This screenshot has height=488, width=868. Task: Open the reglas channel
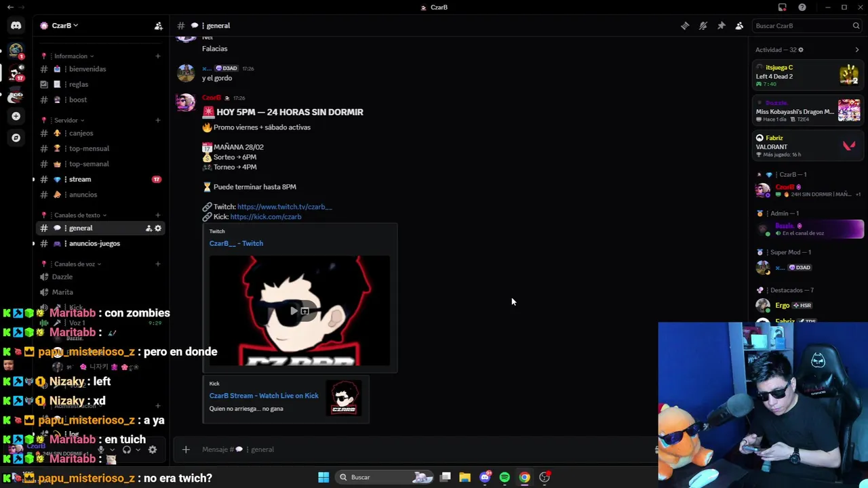100,85
